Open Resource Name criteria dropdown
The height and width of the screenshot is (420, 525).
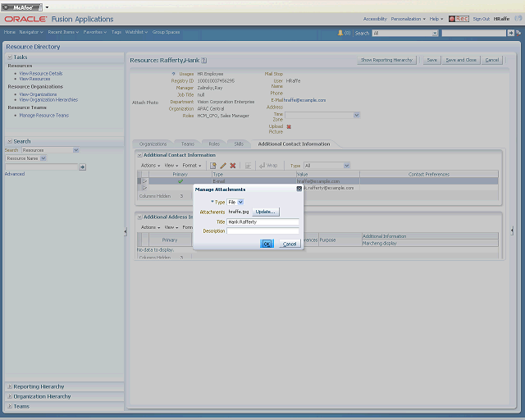(43, 158)
